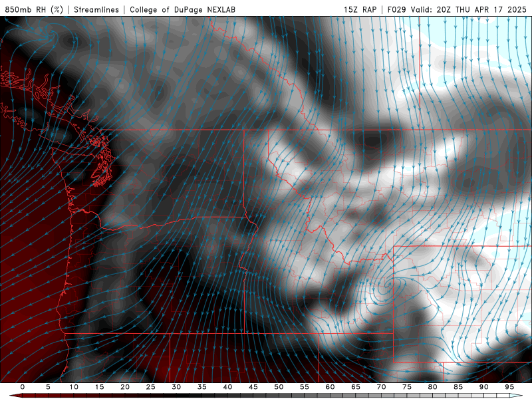Click the "75" label on color scale
This screenshot has width=532, height=399.
pyautogui.click(x=407, y=387)
